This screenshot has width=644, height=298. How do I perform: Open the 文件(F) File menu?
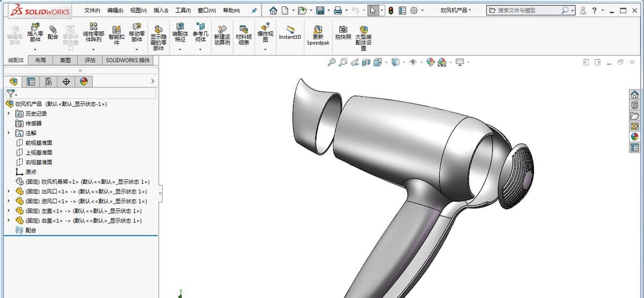pos(92,10)
